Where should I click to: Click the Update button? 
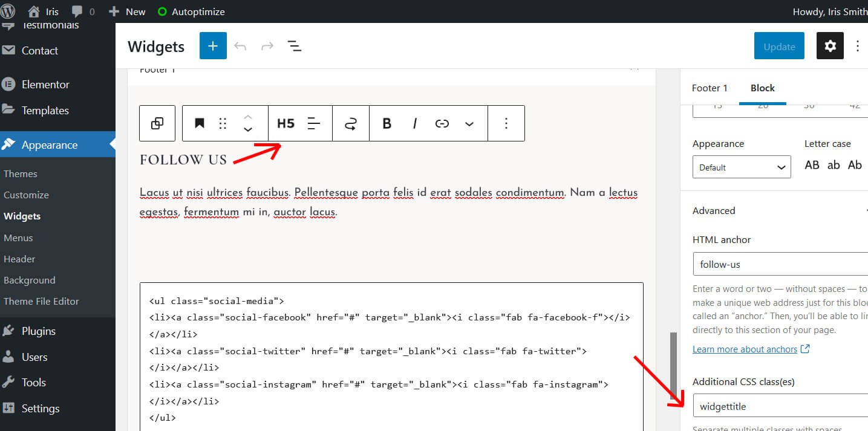tap(779, 47)
